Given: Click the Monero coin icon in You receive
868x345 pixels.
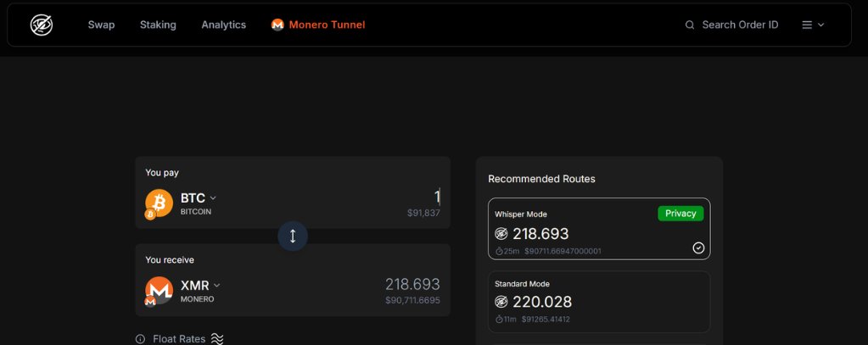Looking at the screenshot, I should [159, 292].
